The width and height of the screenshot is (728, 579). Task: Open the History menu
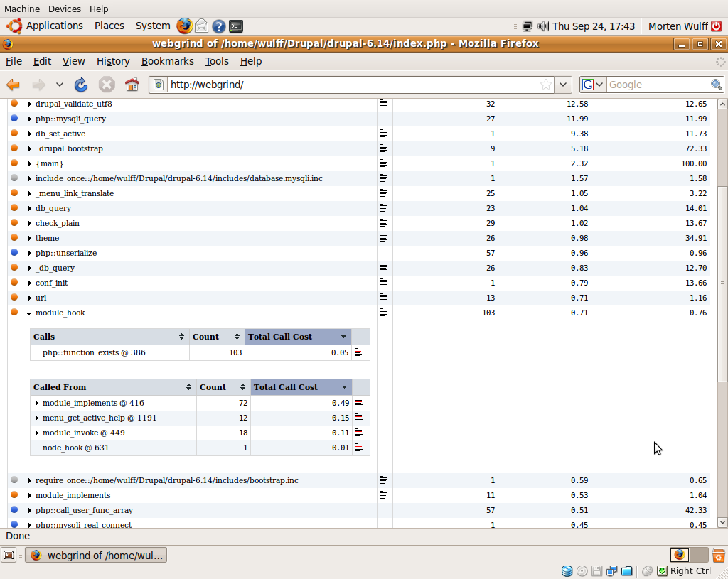[113, 61]
